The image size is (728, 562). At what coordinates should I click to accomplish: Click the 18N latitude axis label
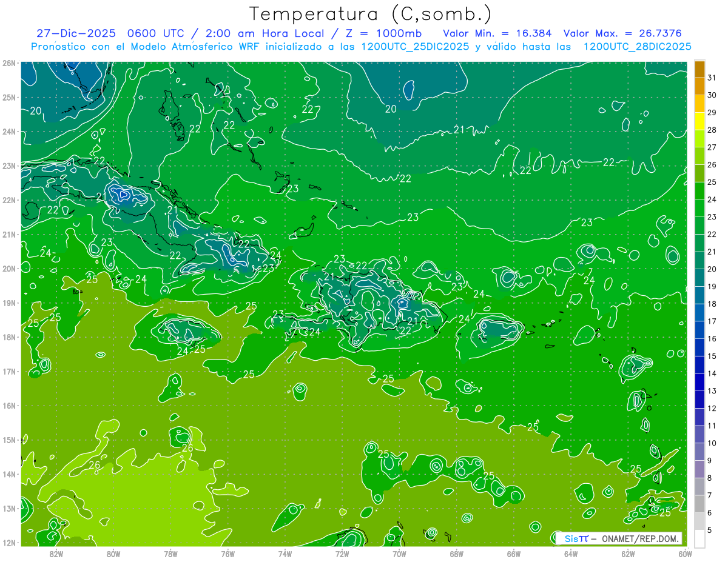pos(8,337)
